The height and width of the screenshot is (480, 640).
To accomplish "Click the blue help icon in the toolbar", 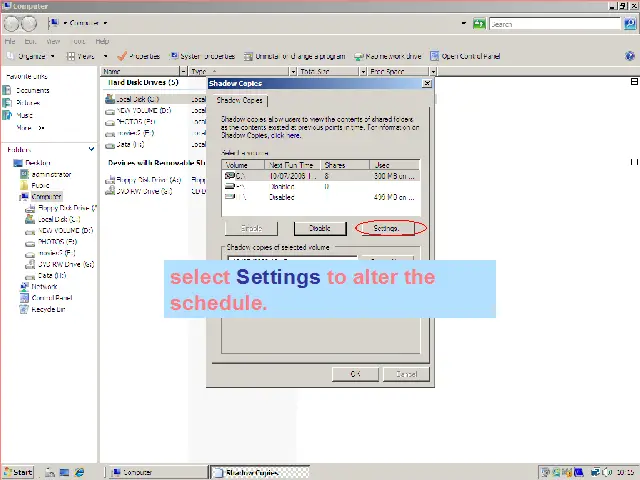I will point(630,56).
